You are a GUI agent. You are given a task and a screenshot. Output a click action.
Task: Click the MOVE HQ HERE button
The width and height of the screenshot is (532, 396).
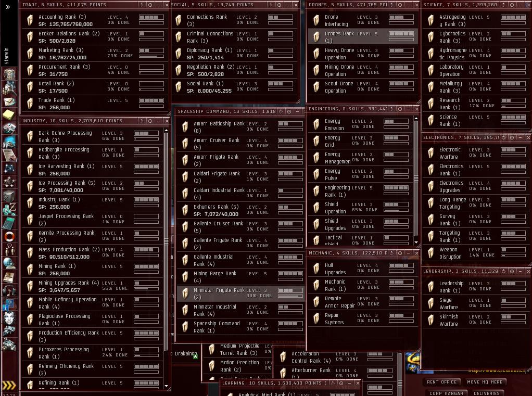click(485, 382)
